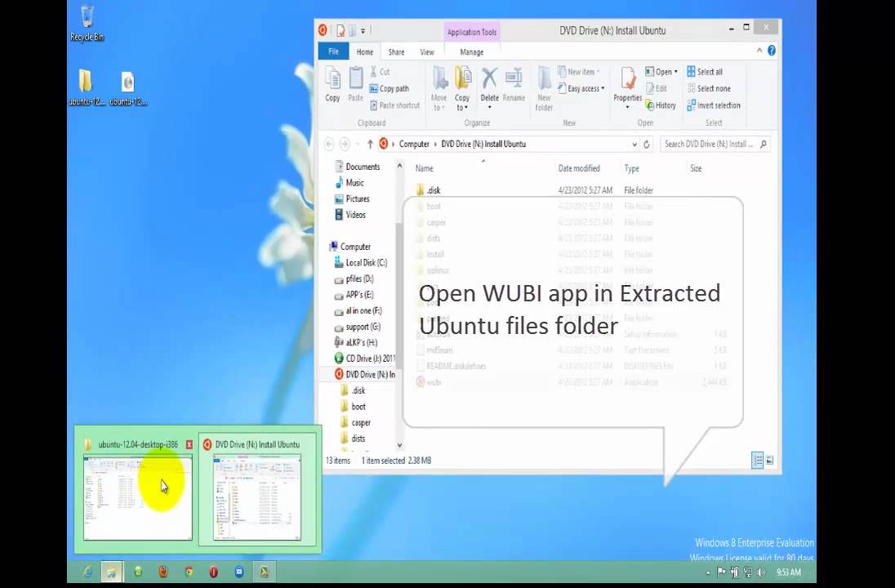This screenshot has width=895, height=588.
Task: Close the ubuntu-12.04-desktop-i386 taskbar preview
Action: coord(189,444)
